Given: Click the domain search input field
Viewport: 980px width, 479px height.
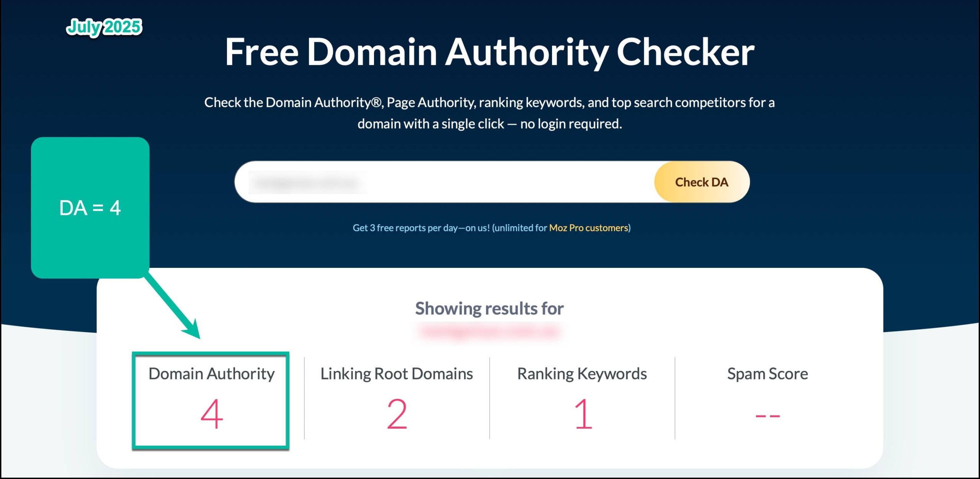Looking at the screenshot, I should [498, 182].
